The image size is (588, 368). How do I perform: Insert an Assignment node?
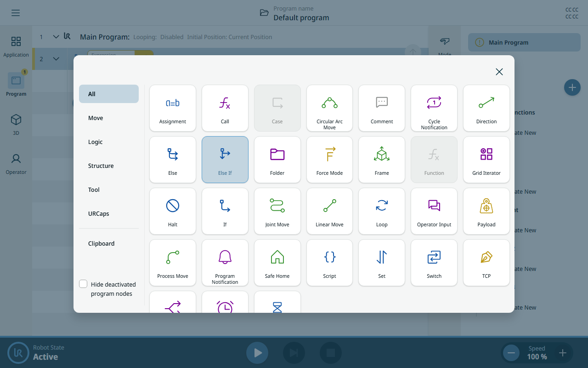(x=173, y=108)
